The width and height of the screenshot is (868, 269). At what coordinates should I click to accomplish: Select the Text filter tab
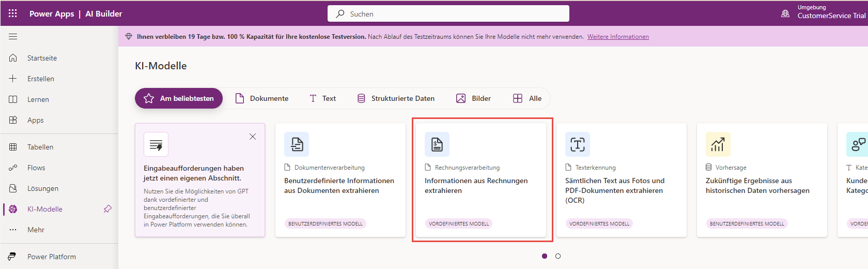(x=323, y=98)
